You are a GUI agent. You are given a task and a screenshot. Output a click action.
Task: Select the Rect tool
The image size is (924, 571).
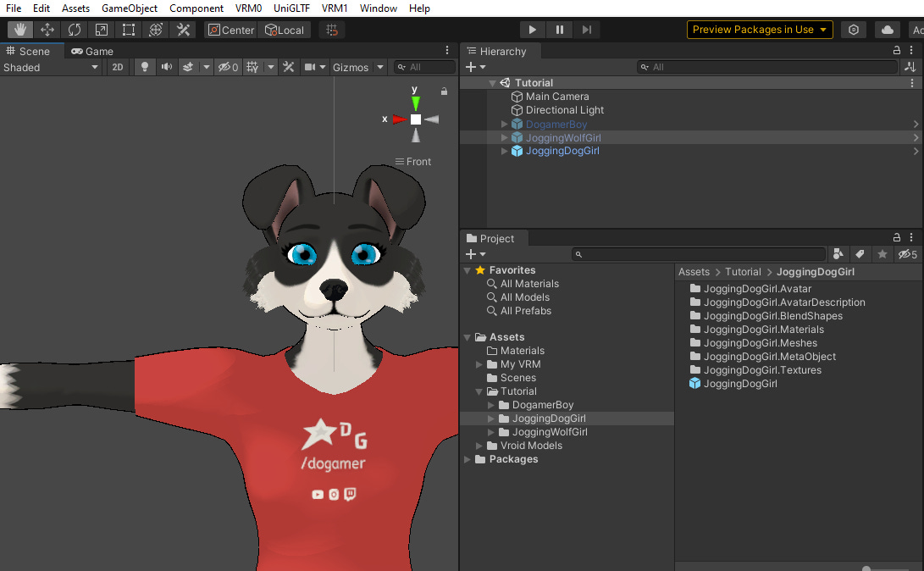[129, 30]
